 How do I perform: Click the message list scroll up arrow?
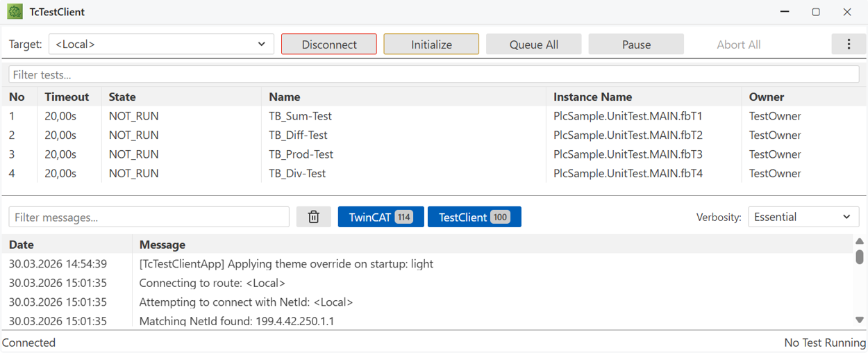860,241
